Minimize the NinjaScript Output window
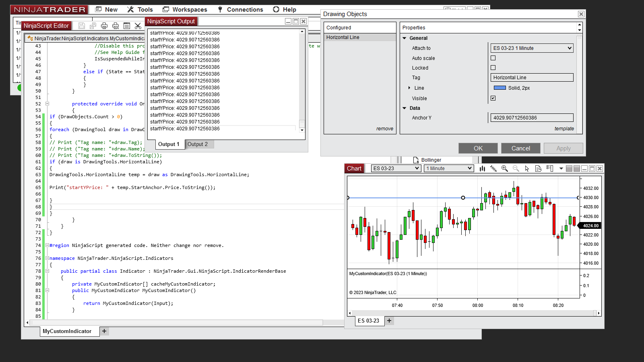 pos(288,21)
